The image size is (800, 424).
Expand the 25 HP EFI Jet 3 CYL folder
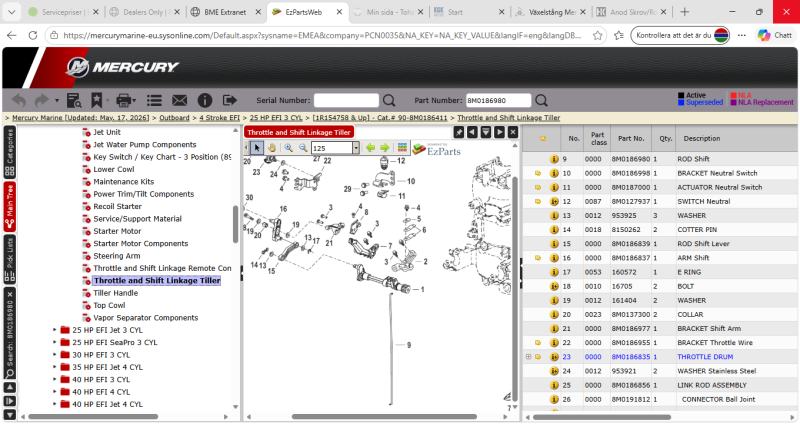55,330
